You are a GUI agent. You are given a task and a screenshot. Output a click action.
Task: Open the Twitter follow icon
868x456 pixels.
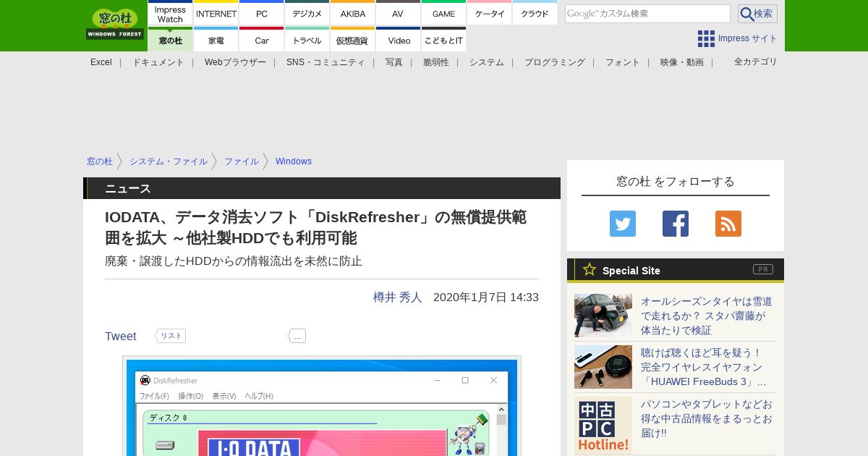pyautogui.click(x=623, y=224)
